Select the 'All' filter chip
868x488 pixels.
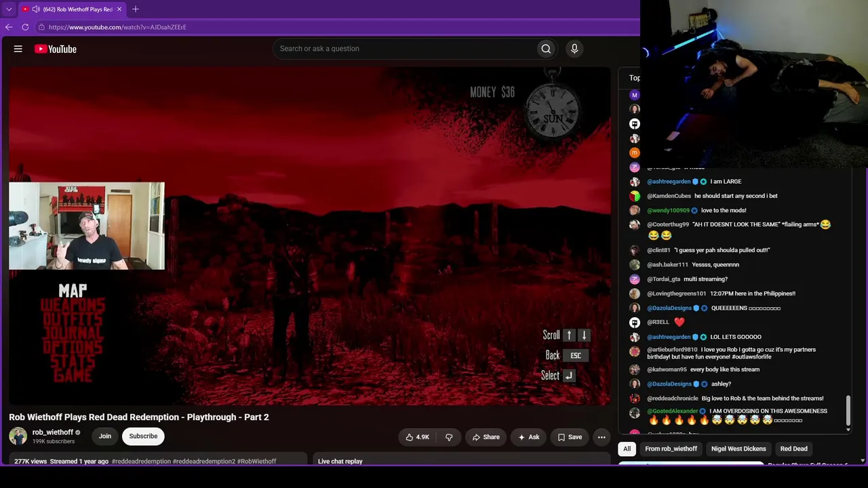(627, 449)
